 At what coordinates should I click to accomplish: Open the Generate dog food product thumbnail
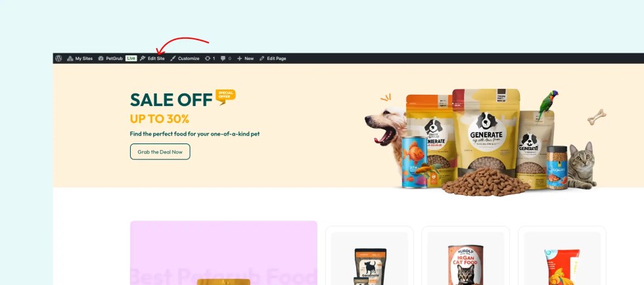[369, 258]
